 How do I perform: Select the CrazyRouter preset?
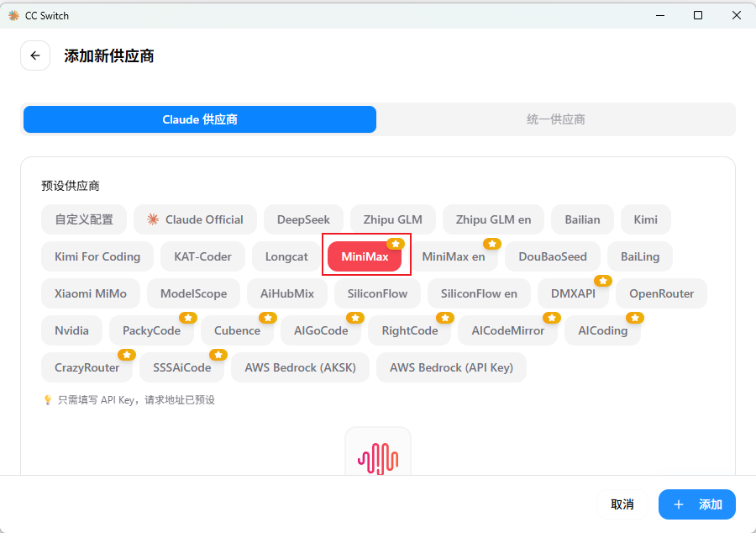click(x=87, y=367)
